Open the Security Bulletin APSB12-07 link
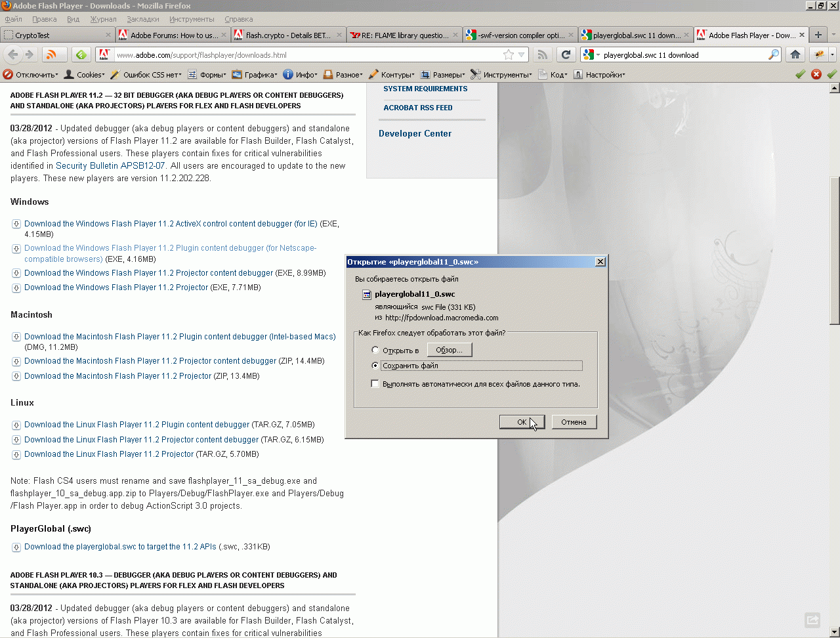Image resolution: width=840 pixels, height=638 pixels. coord(110,166)
